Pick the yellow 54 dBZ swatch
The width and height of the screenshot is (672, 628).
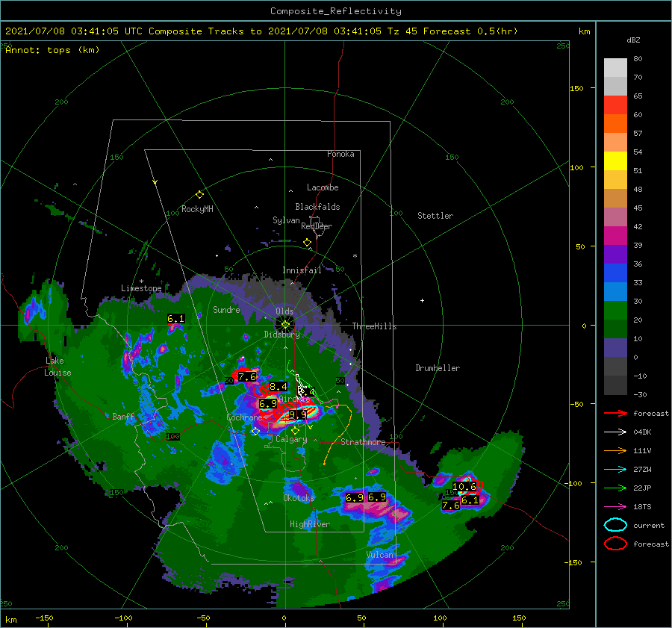click(x=615, y=161)
